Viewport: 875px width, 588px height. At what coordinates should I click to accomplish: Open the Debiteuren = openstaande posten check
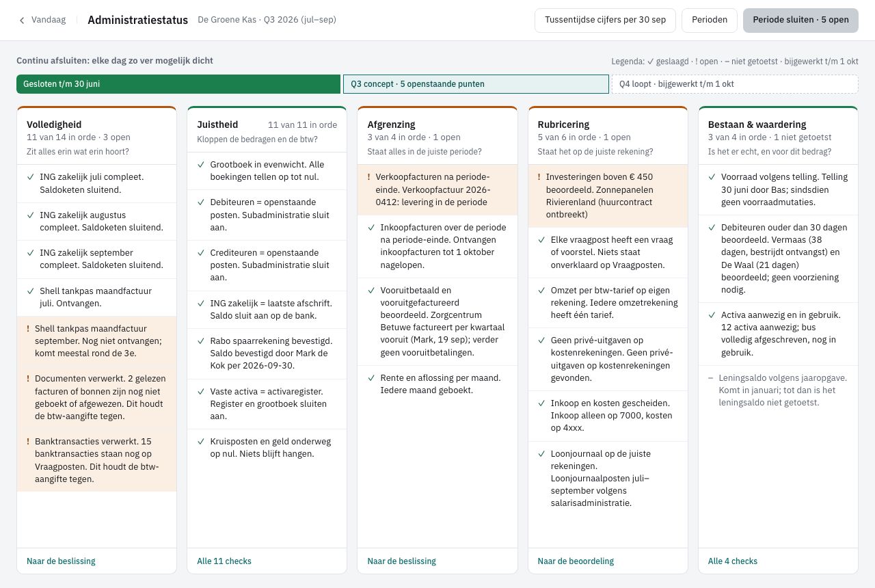click(267, 215)
